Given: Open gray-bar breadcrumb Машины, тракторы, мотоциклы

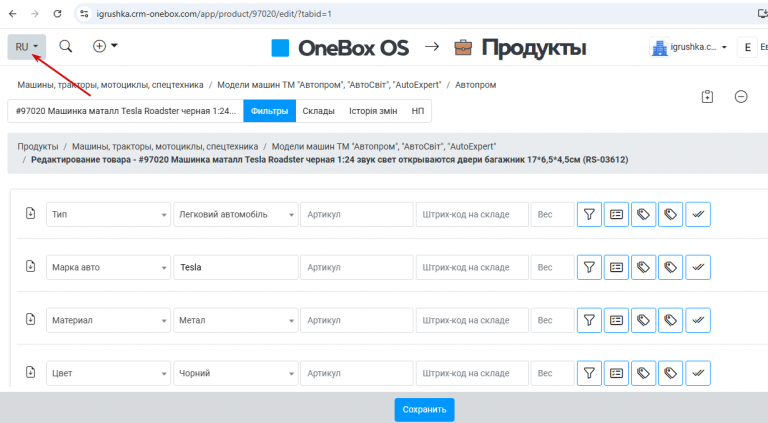Looking at the screenshot, I should click(165, 146).
